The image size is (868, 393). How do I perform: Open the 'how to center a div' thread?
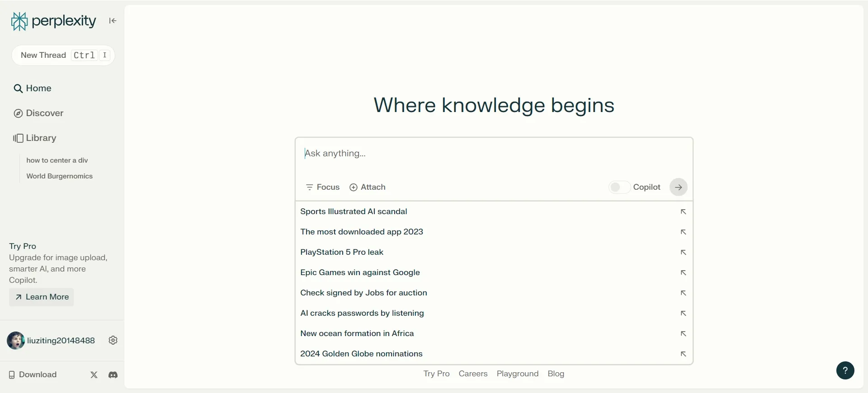[x=57, y=160]
